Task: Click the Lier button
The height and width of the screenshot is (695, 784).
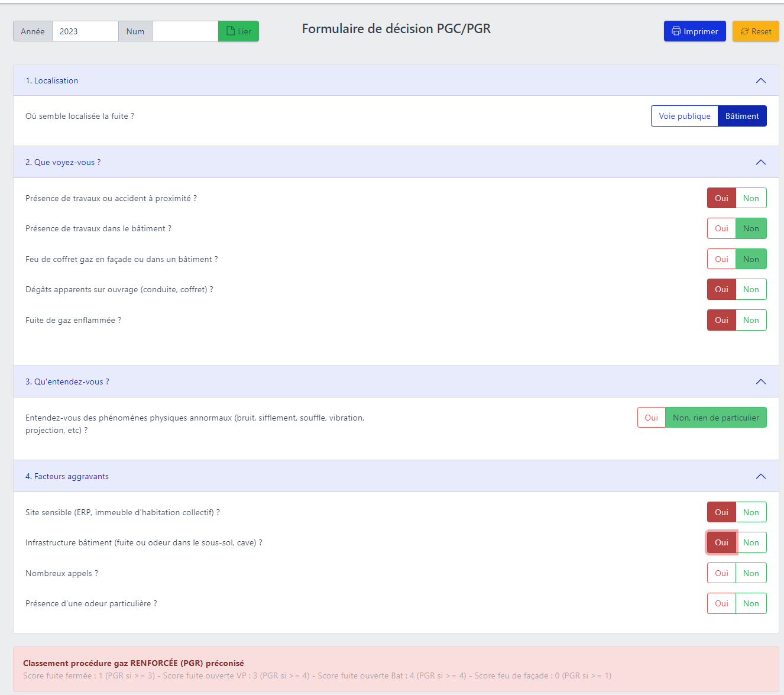Action: point(238,31)
